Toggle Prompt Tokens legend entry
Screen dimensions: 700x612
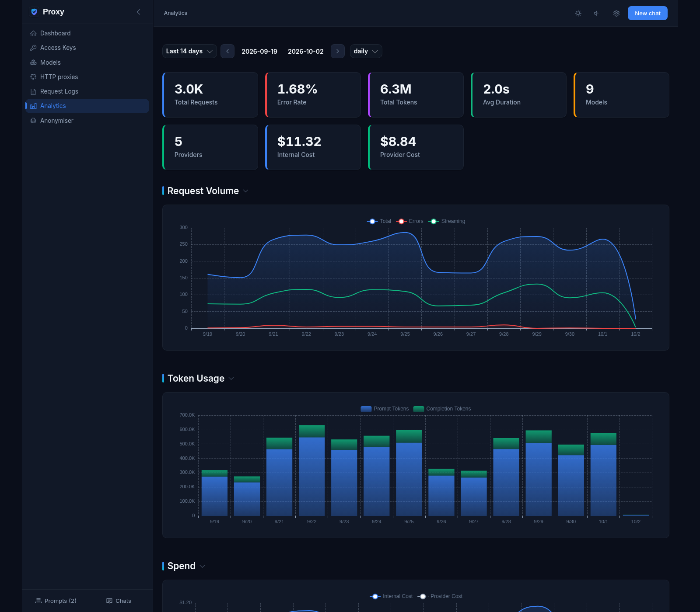[385, 409]
